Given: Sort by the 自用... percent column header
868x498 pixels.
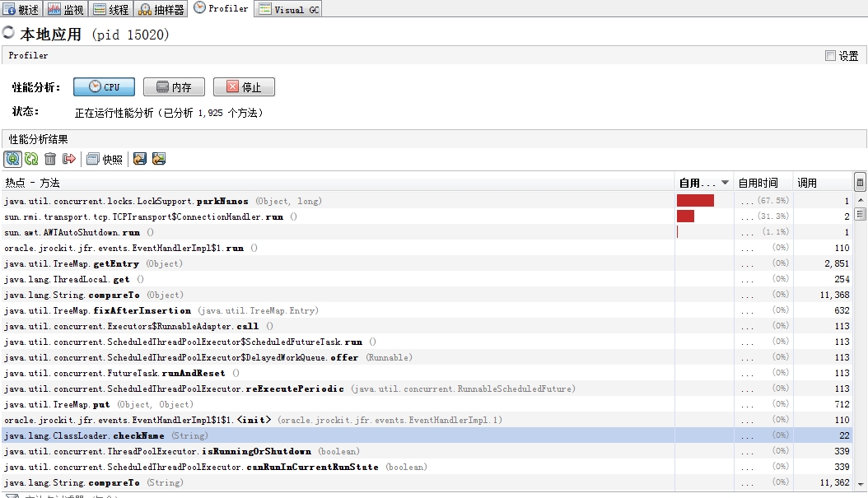Looking at the screenshot, I should click(703, 183).
